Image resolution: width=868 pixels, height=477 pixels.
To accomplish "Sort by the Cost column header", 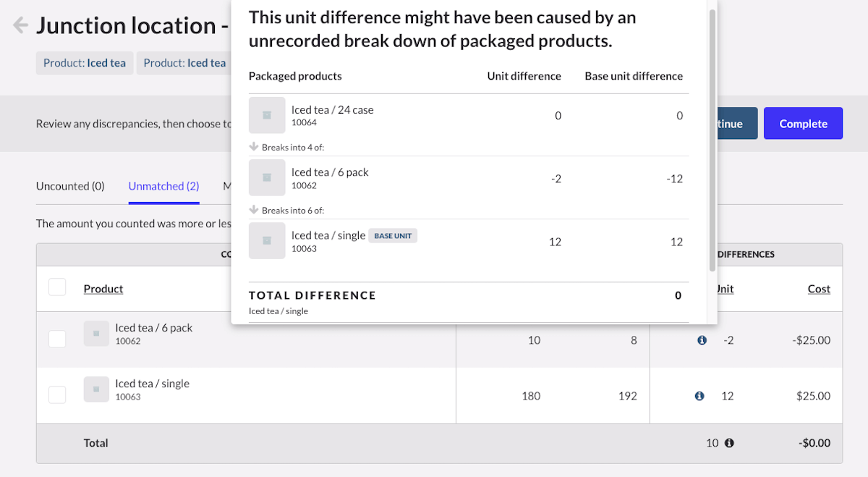I will coord(819,289).
